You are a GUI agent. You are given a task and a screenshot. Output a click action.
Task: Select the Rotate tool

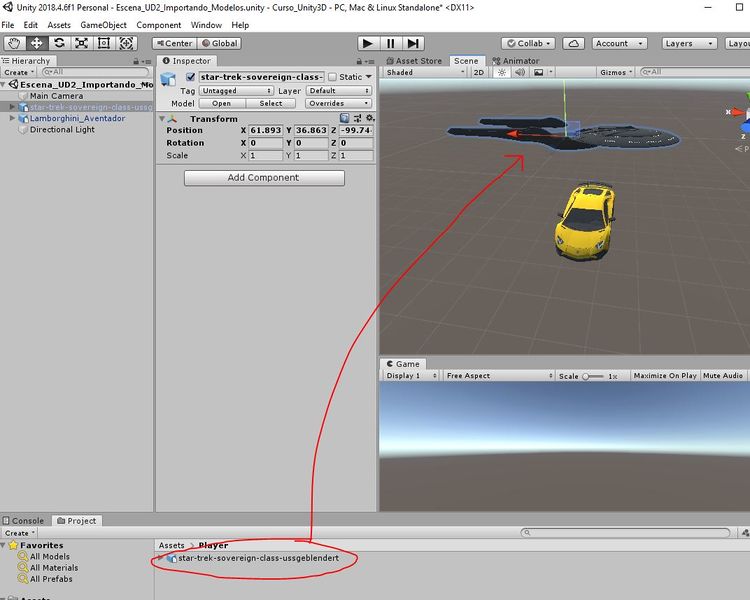(x=59, y=43)
